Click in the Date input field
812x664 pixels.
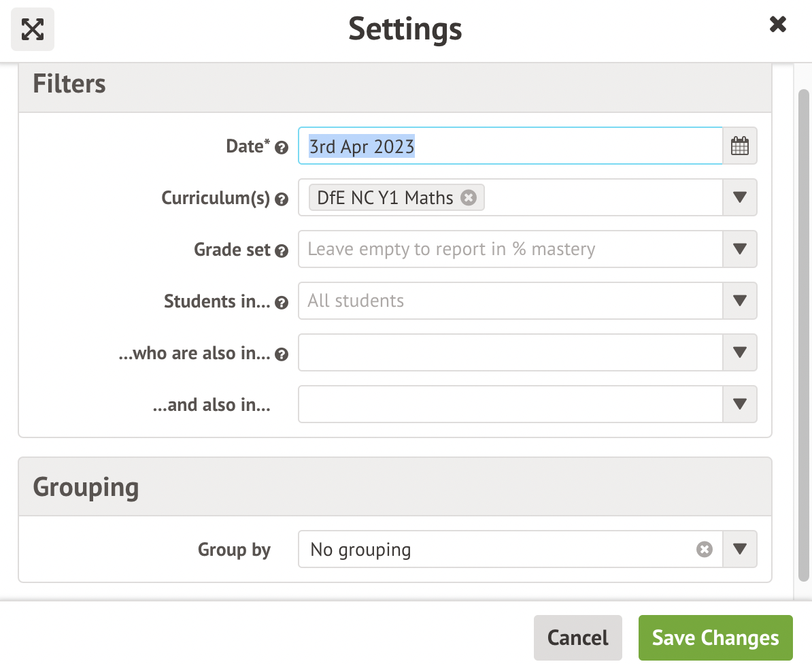(510, 146)
